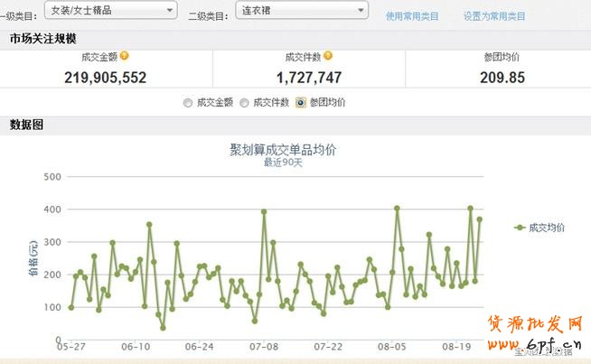Select the 成交金额 radio button

point(188,103)
